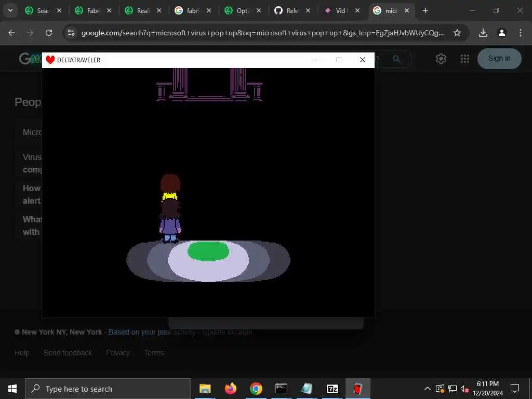
Task: Open the Chrome profile icon
Action: pos(502,33)
